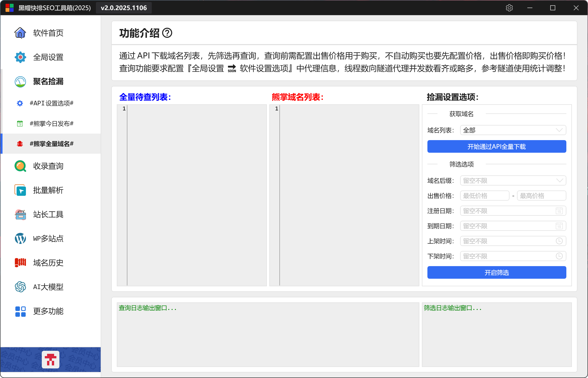Viewport: 588px width, 378px height.
Task: Select #熊掌今日发布# submenu item
Action: [x=51, y=123]
